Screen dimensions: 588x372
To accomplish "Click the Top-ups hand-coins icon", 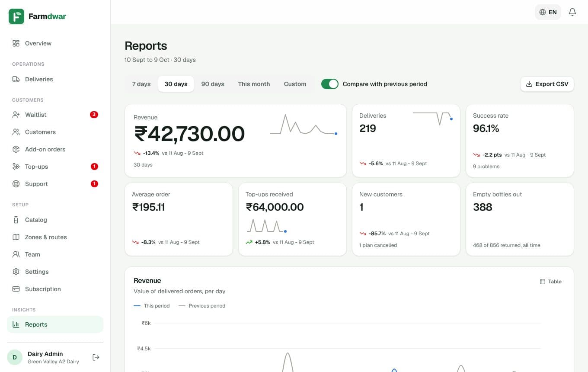I will tap(16, 167).
